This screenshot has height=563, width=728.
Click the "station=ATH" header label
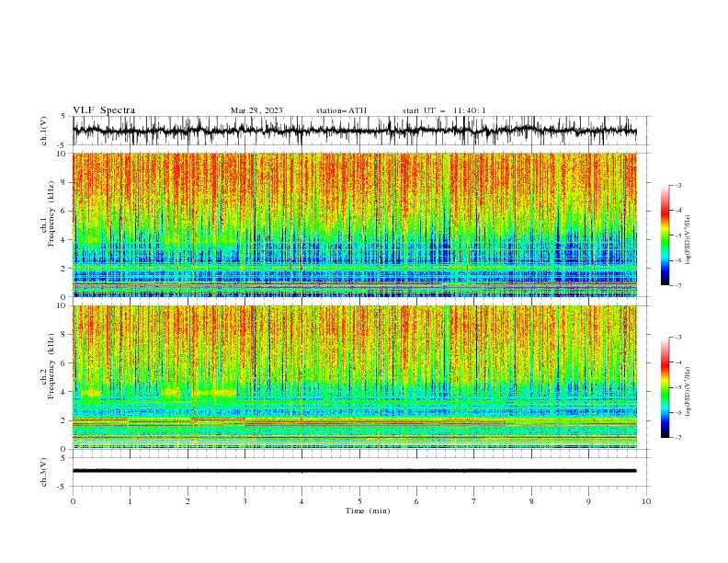341,110
